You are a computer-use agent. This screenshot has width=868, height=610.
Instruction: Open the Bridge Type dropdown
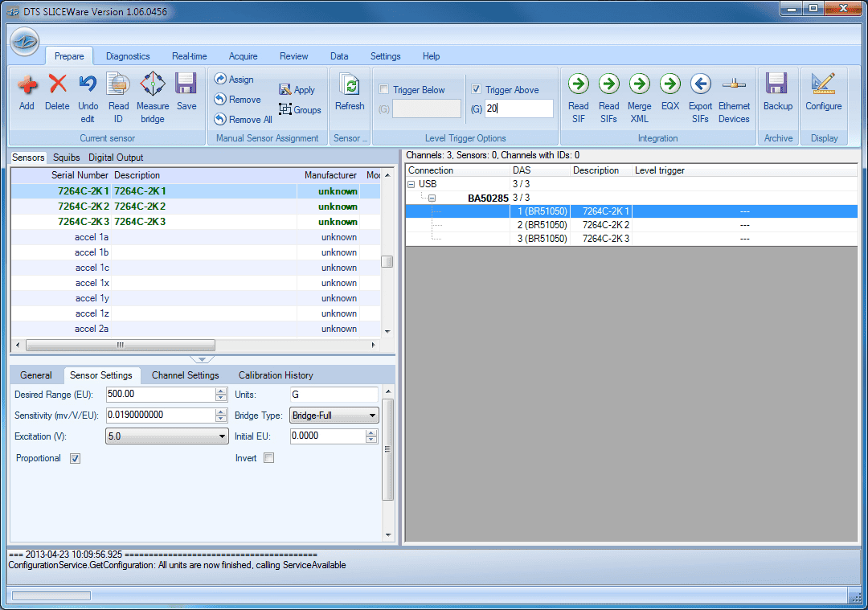click(334, 416)
